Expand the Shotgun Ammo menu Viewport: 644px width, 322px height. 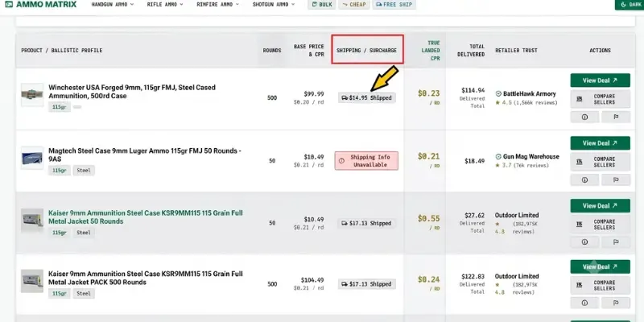(274, 5)
